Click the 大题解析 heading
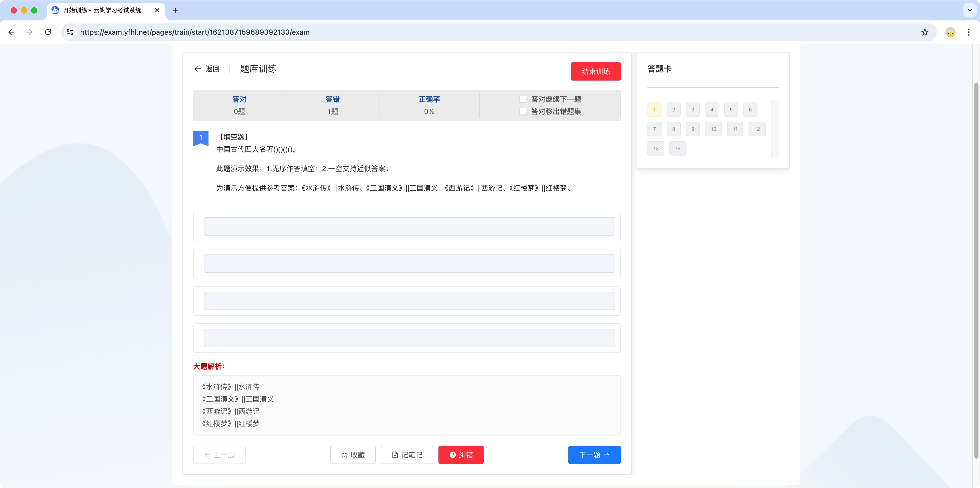The image size is (980, 488). (x=209, y=367)
